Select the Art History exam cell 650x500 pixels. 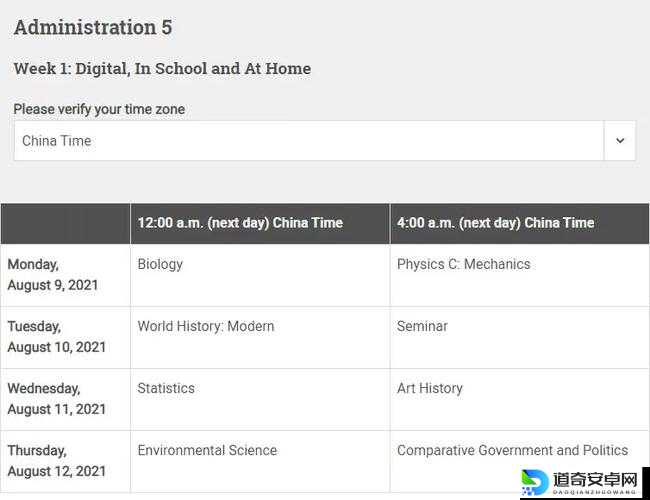tap(430, 388)
